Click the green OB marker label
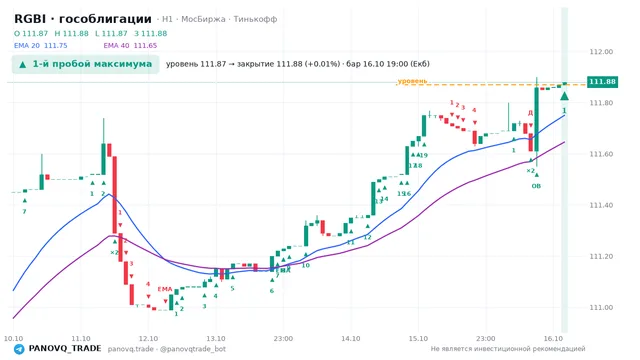This screenshot has width=640, height=360. point(536,186)
